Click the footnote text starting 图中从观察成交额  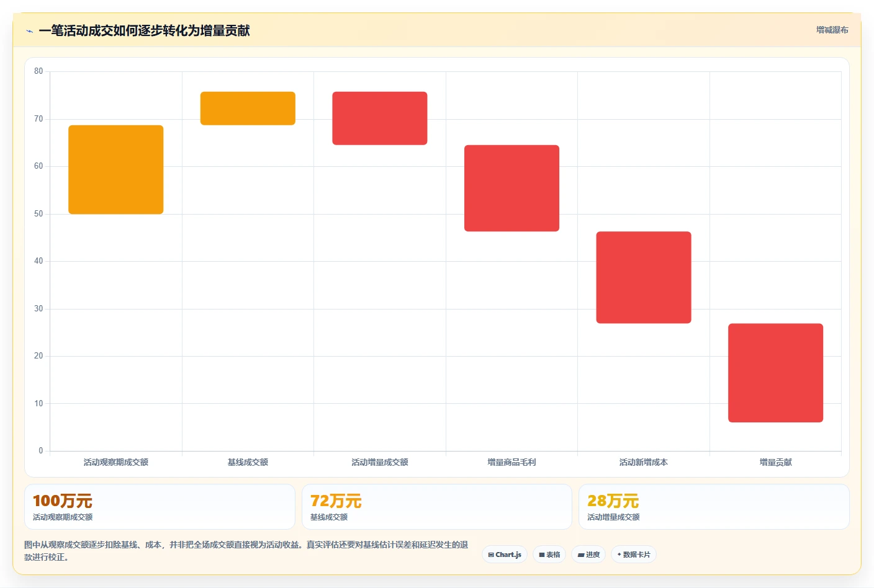[246, 551]
